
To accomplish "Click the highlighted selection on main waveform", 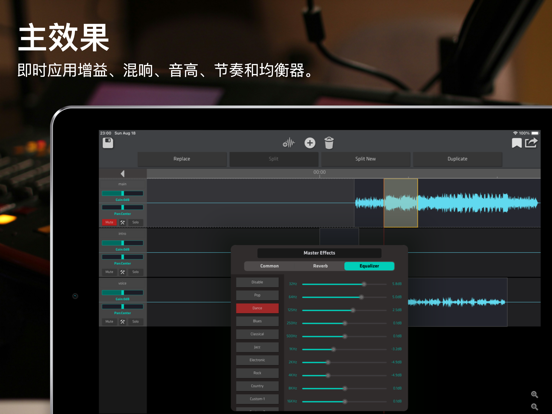I will click(x=401, y=203).
